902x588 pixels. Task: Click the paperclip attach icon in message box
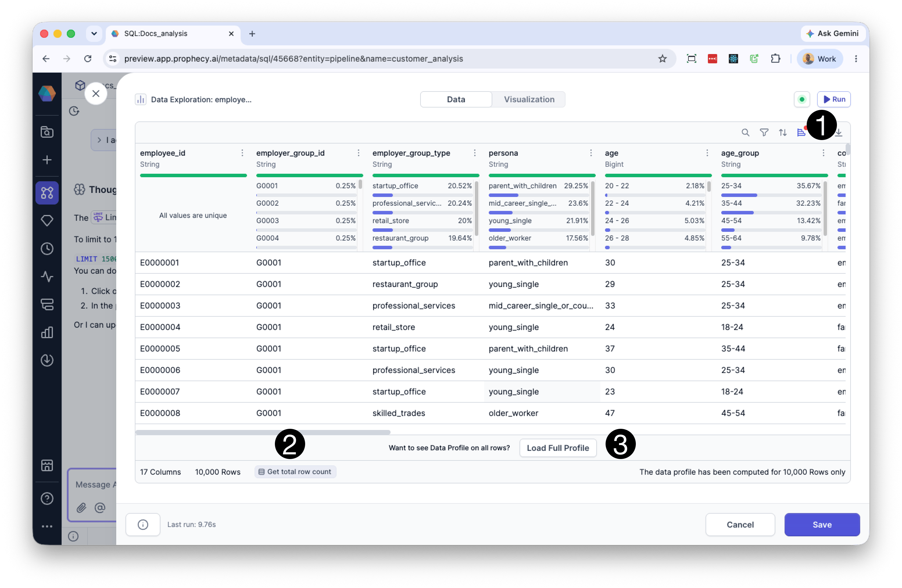pyautogui.click(x=81, y=508)
